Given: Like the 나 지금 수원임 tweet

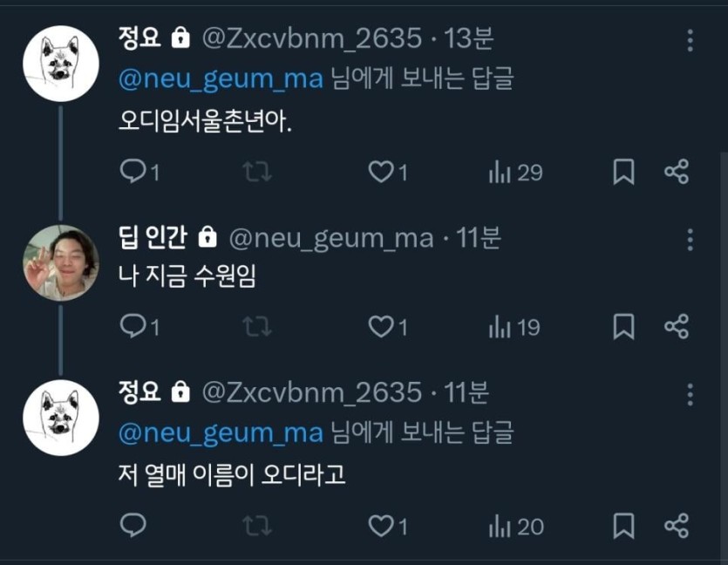Looking at the screenshot, I should pos(381,327).
